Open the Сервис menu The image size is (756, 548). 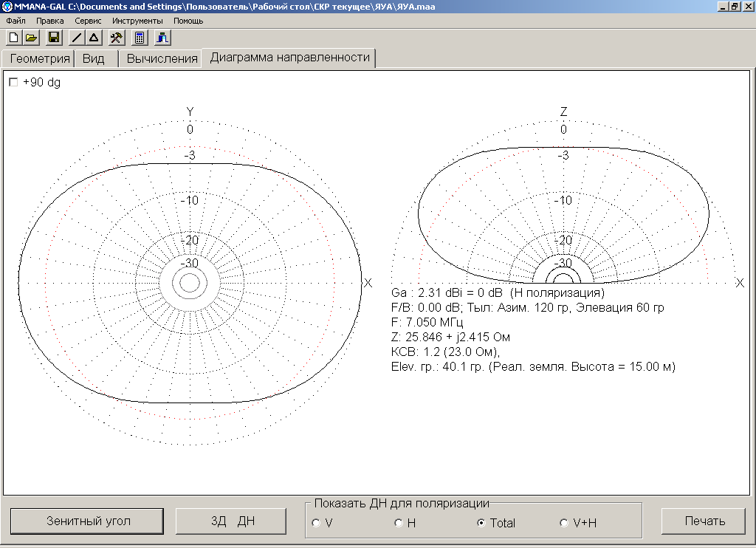(88, 21)
